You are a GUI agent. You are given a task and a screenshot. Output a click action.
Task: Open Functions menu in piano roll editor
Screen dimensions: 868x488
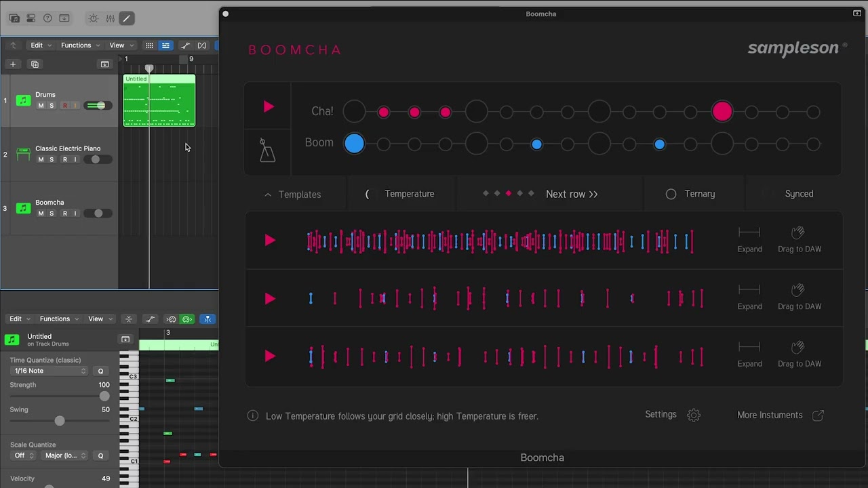pos(60,319)
